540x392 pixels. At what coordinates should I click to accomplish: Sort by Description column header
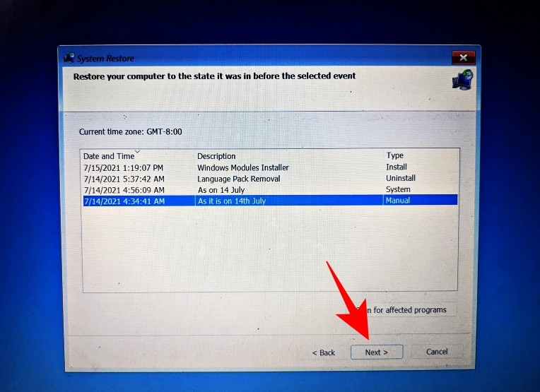(x=216, y=156)
